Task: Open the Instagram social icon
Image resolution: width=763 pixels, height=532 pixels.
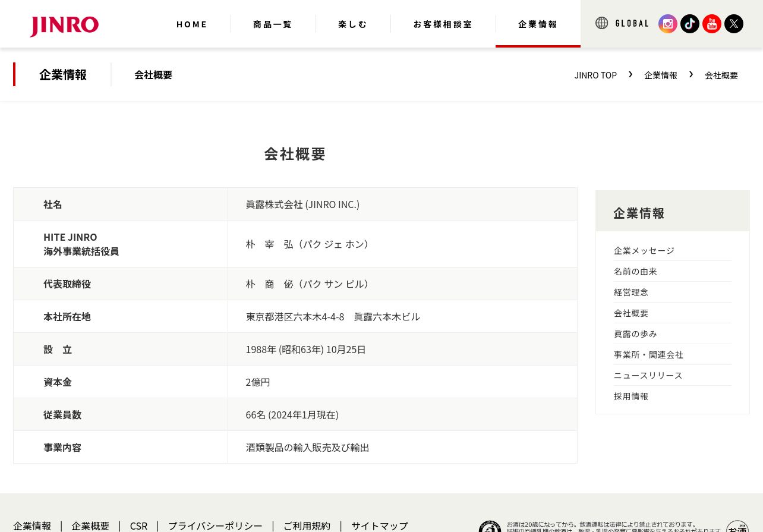Action: (x=668, y=24)
